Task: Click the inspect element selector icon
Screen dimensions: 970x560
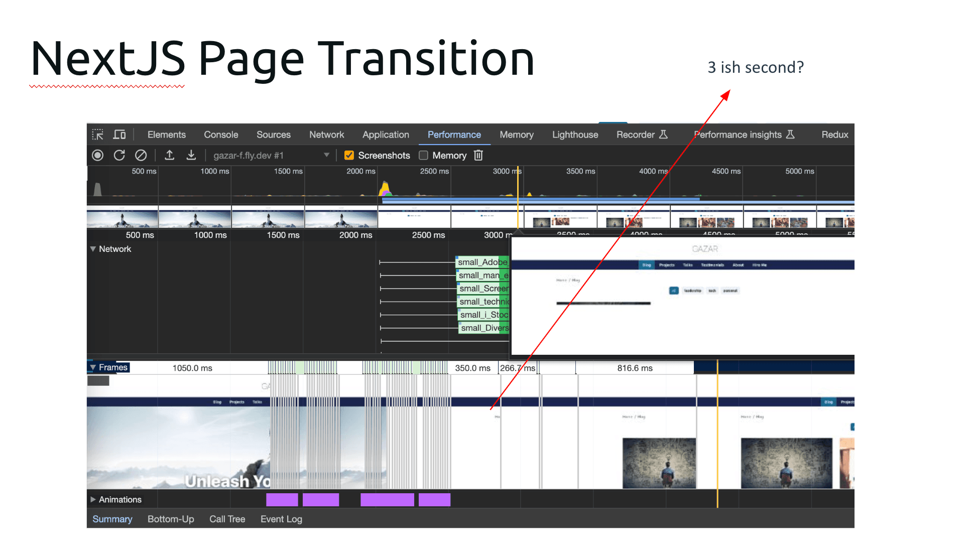Action: (x=98, y=134)
